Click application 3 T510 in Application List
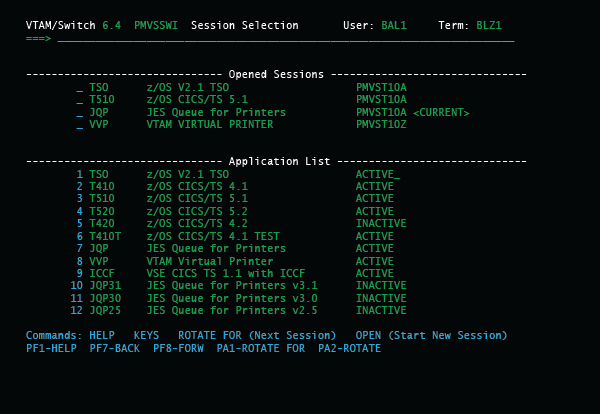600x414 pixels. (x=235, y=199)
